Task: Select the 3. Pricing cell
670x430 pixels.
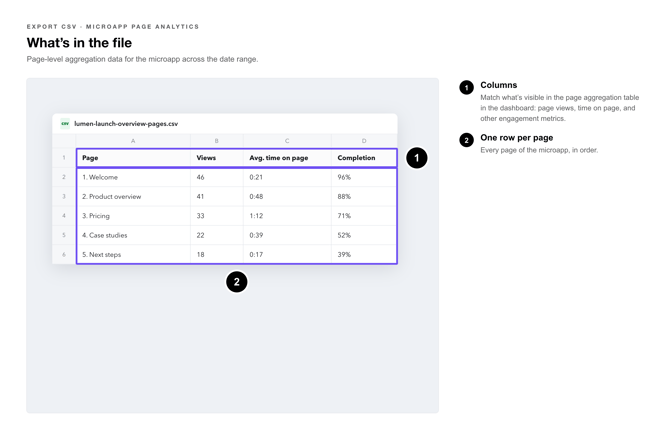Action: click(x=133, y=216)
